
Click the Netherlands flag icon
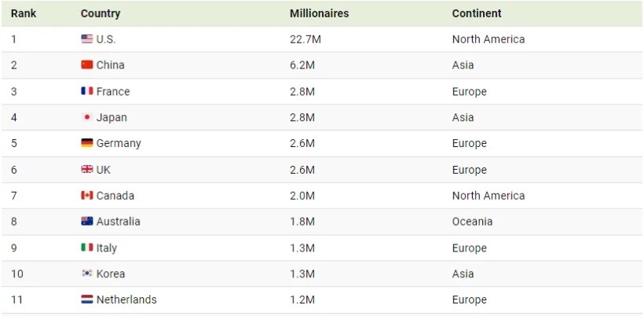pyautogui.click(x=87, y=299)
